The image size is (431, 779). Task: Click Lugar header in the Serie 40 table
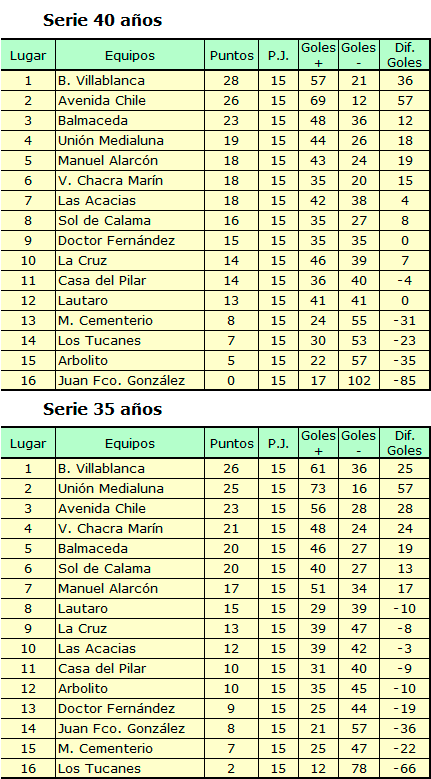pos(28,55)
